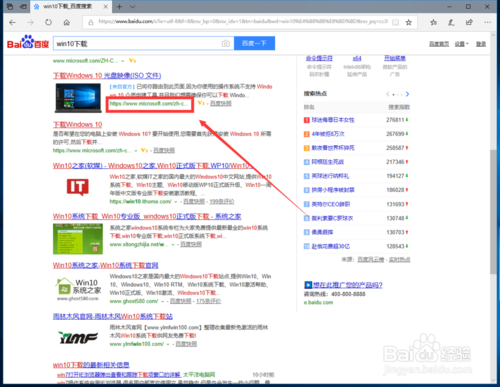Viewport: 500px width, 387px height.
Task: Click the 百度一下 search button
Action: pos(254,43)
